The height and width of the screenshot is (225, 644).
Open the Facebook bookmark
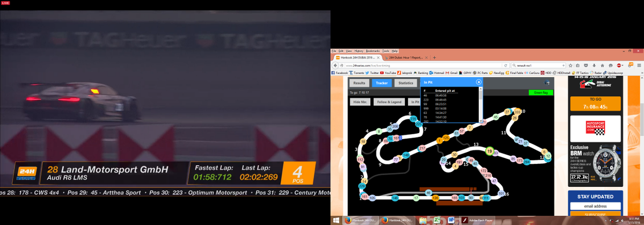click(340, 73)
